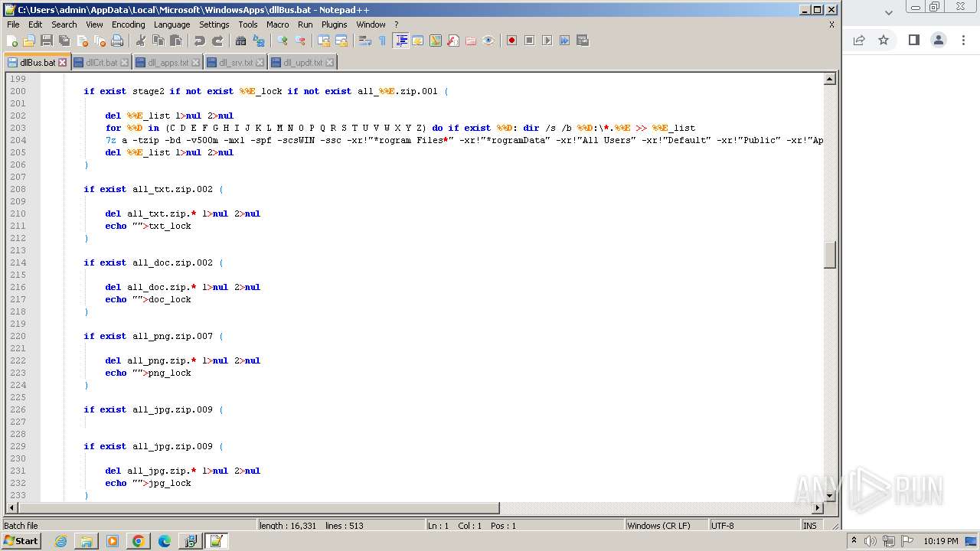Toggle file monitoring (eye icon)
This screenshot has height=551, width=980.
pos(488,41)
